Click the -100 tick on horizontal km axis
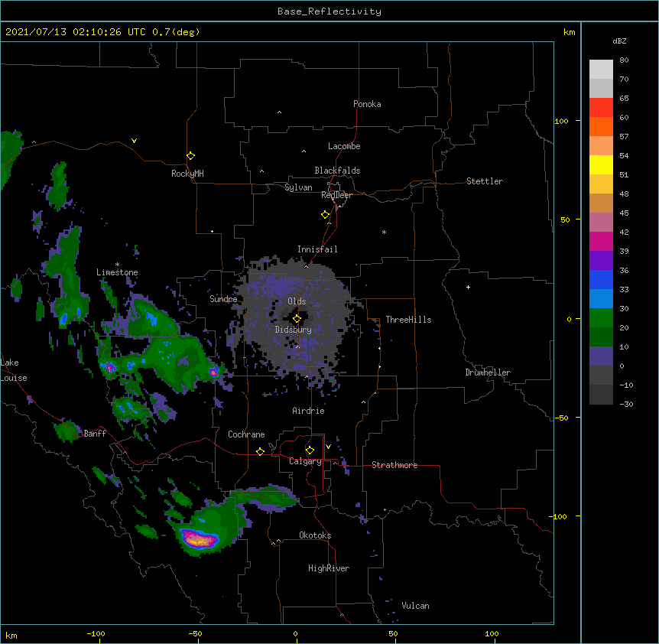659x644 pixels. click(x=96, y=633)
